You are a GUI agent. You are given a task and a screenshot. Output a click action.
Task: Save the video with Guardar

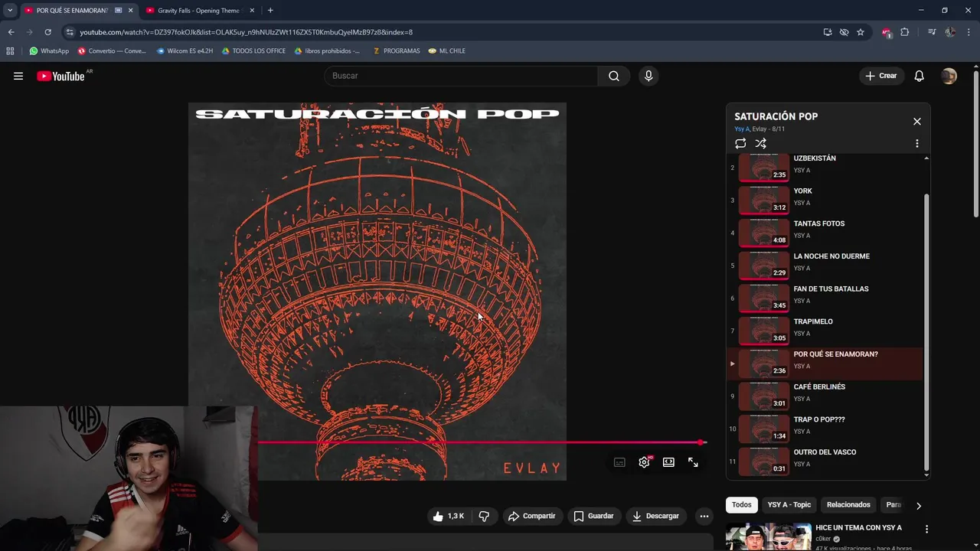point(593,516)
